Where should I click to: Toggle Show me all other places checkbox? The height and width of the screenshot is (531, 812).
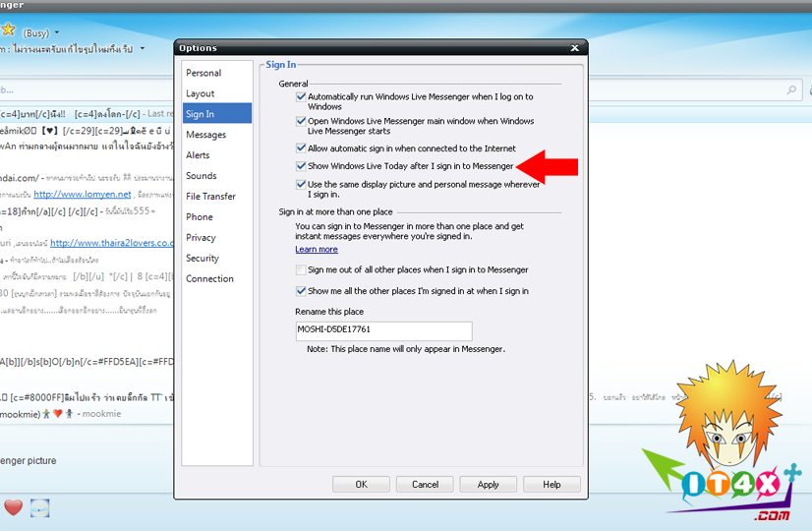[x=302, y=291]
